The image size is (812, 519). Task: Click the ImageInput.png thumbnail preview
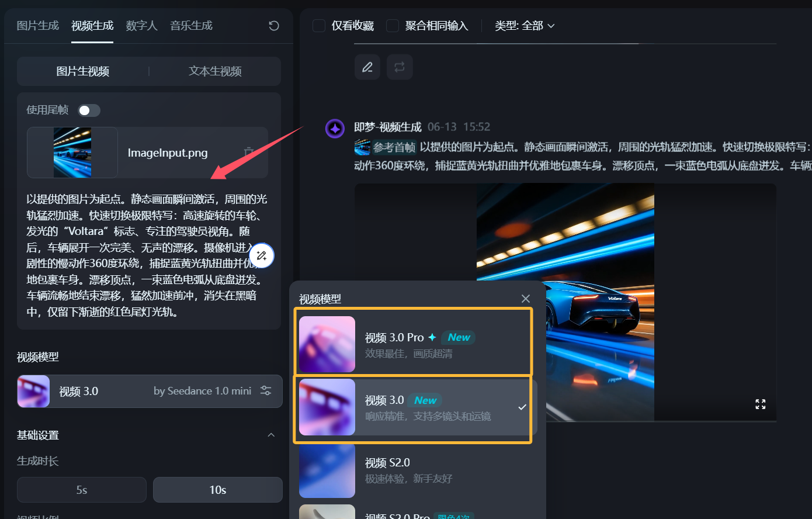[72, 153]
